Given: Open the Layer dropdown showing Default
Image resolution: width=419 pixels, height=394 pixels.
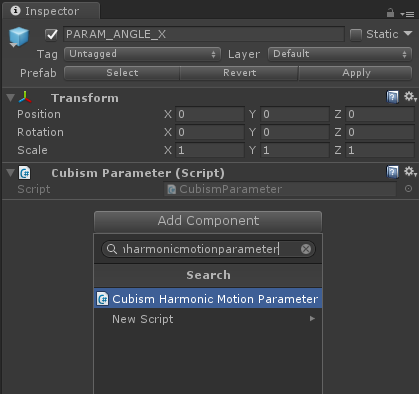Looking at the screenshot, I should (340, 54).
